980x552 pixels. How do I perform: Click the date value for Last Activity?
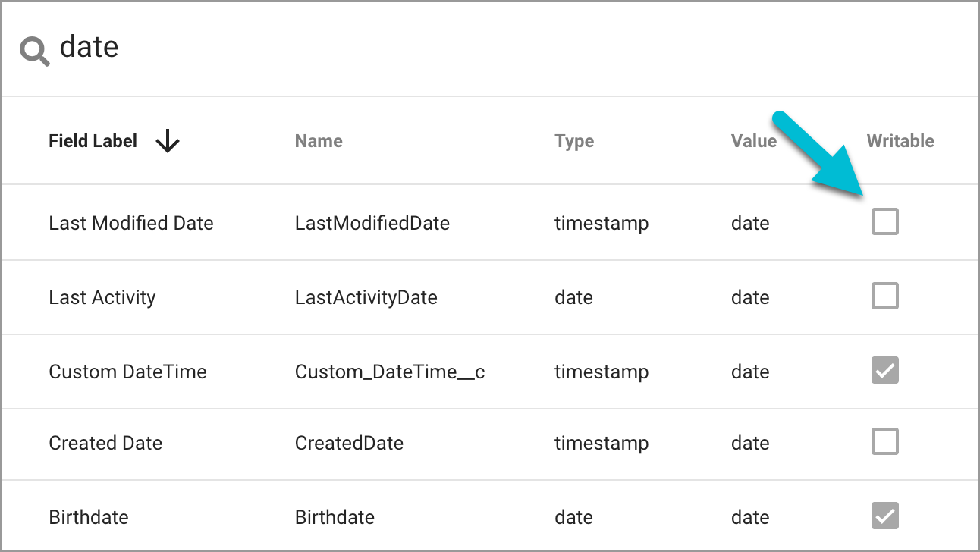pyautogui.click(x=750, y=297)
